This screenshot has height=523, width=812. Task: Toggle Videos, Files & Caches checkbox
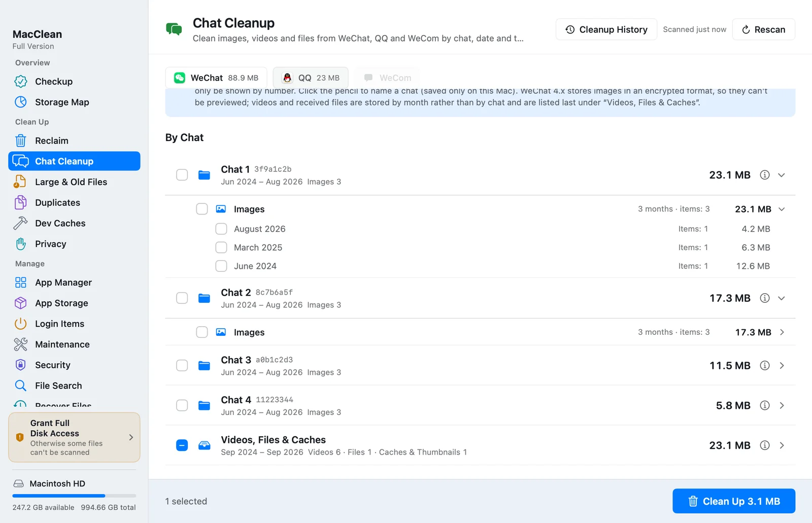(182, 445)
